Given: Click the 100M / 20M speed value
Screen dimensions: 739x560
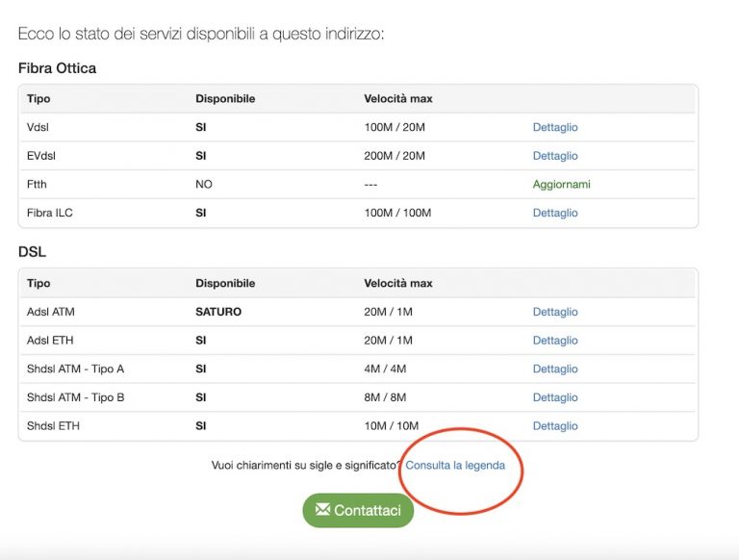Looking at the screenshot, I should coord(395,127).
